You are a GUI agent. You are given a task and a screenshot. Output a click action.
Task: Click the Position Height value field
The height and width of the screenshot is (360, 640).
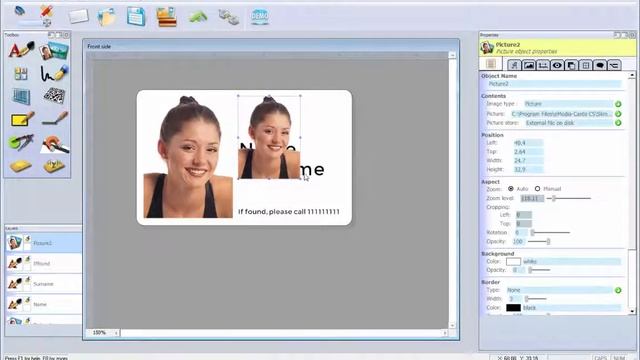click(x=528, y=169)
